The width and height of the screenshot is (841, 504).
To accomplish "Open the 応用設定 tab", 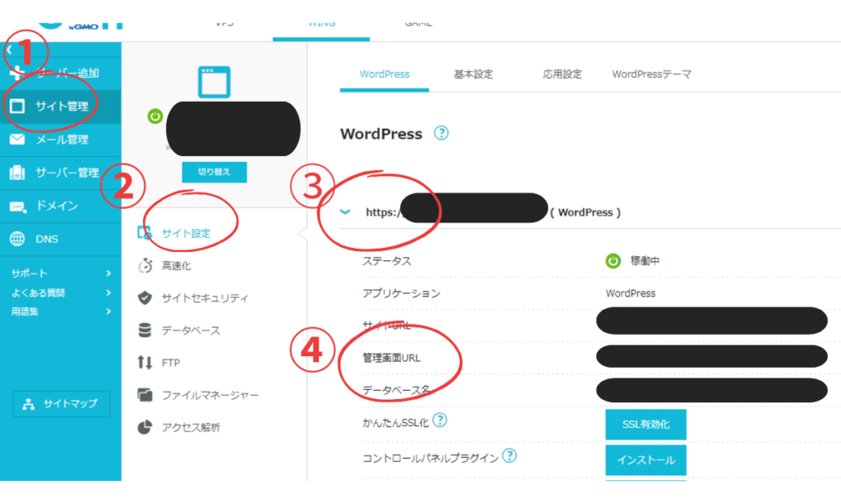I will click(562, 75).
